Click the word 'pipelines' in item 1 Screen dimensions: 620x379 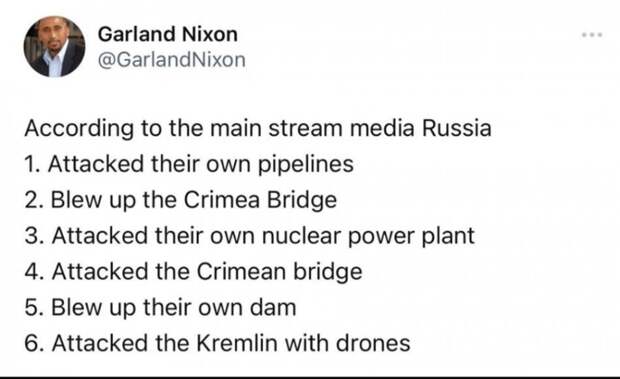tap(306, 165)
